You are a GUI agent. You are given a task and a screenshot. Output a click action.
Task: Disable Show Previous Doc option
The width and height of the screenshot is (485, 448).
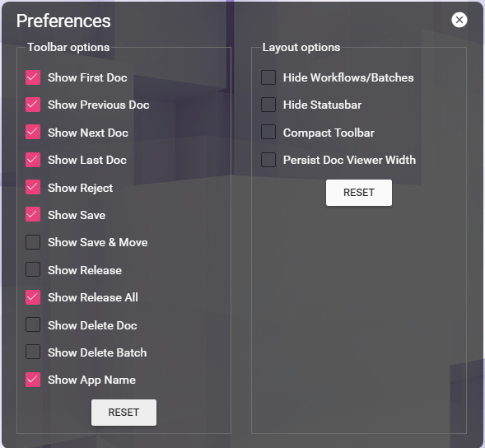tap(33, 105)
